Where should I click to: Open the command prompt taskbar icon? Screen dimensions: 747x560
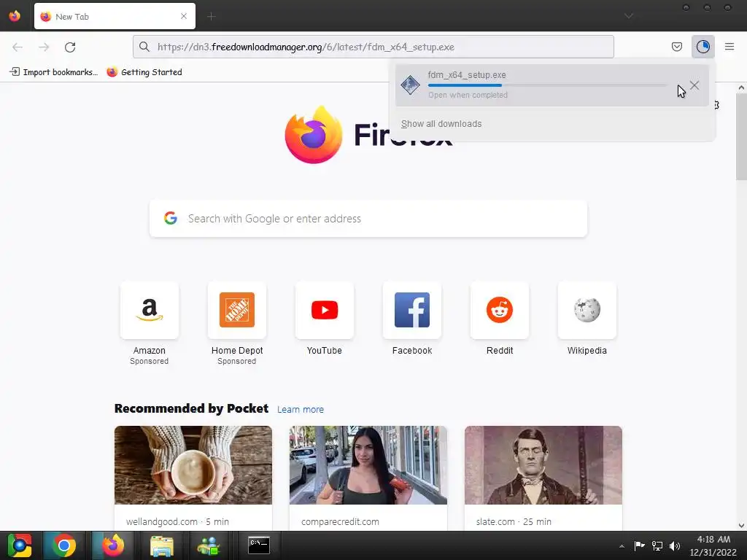tap(259, 545)
